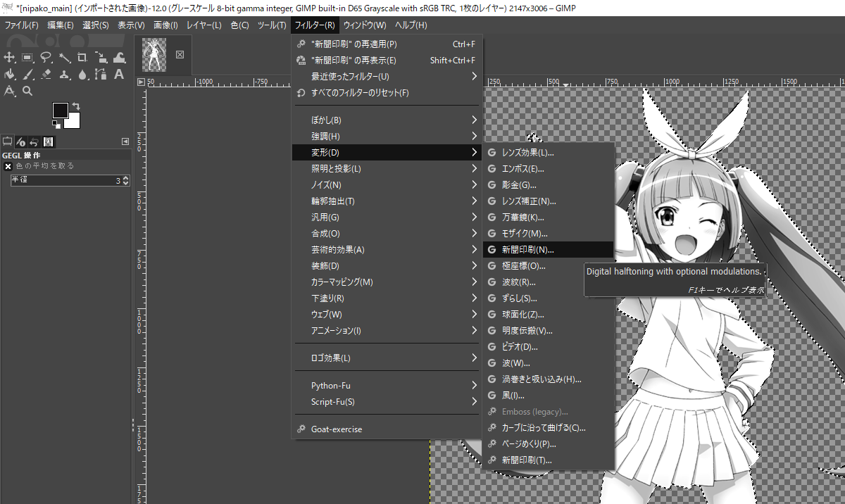Click the foreground color black swatch
The width and height of the screenshot is (845, 504).
click(61, 110)
